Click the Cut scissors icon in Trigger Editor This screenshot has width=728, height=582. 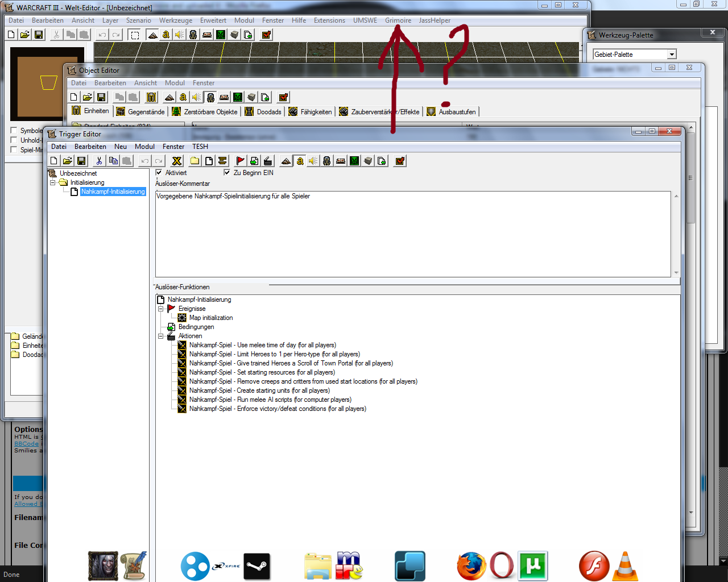click(100, 161)
